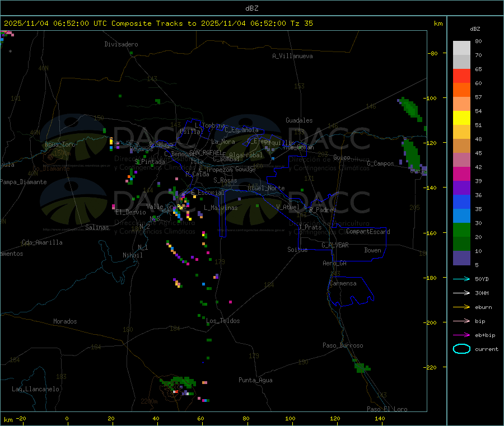504x426 pixels.
Task: Click the 'El_Desvio' map label
Action: click(x=131, y=212)
